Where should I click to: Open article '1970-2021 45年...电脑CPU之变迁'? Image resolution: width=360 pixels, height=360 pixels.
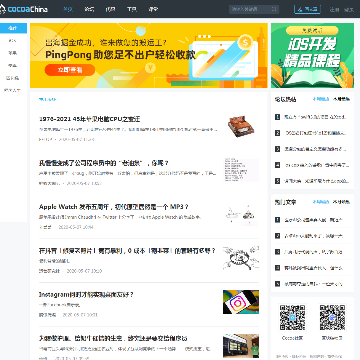[x=90, y=119]
